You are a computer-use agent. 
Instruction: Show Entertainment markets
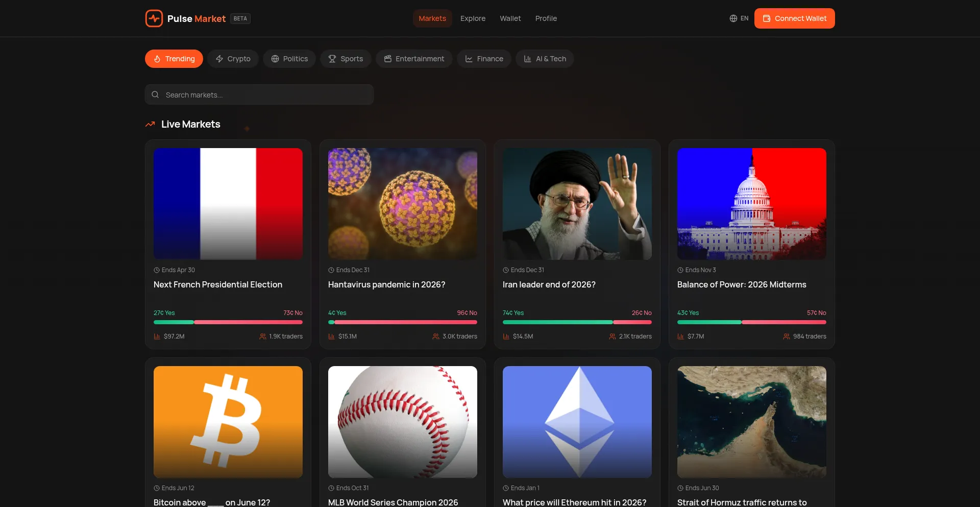(414, 59)
